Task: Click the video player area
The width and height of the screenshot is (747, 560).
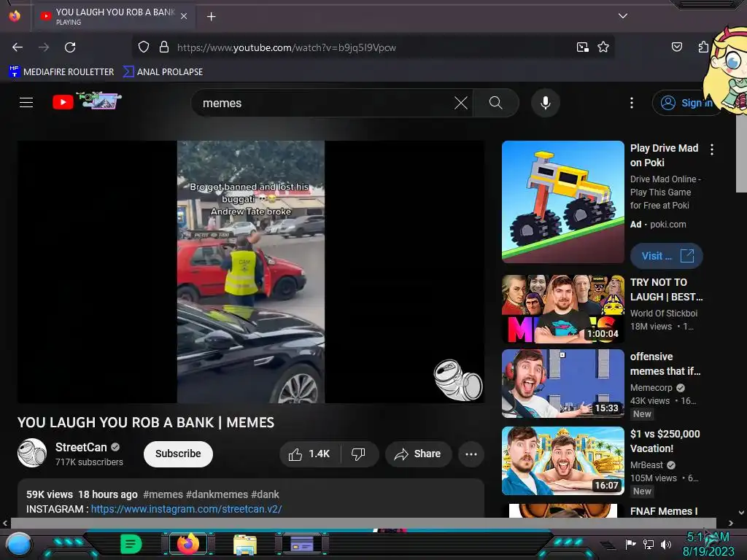Action: pos(251,271)
